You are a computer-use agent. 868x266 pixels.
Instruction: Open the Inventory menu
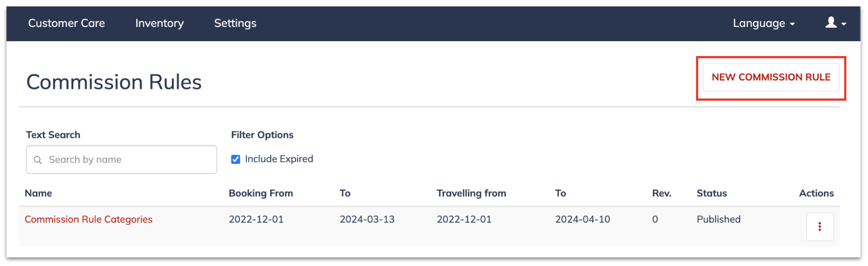[159, 23]
